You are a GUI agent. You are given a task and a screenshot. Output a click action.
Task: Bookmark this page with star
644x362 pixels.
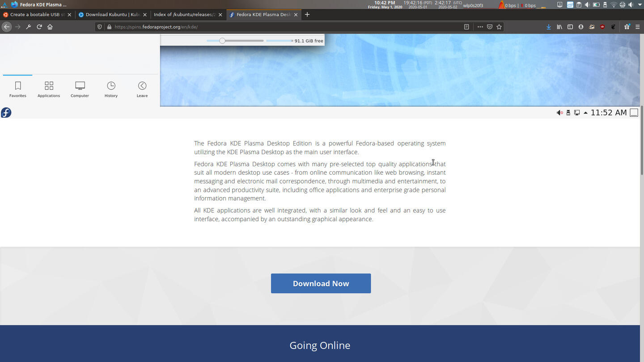tap(499, 27)
